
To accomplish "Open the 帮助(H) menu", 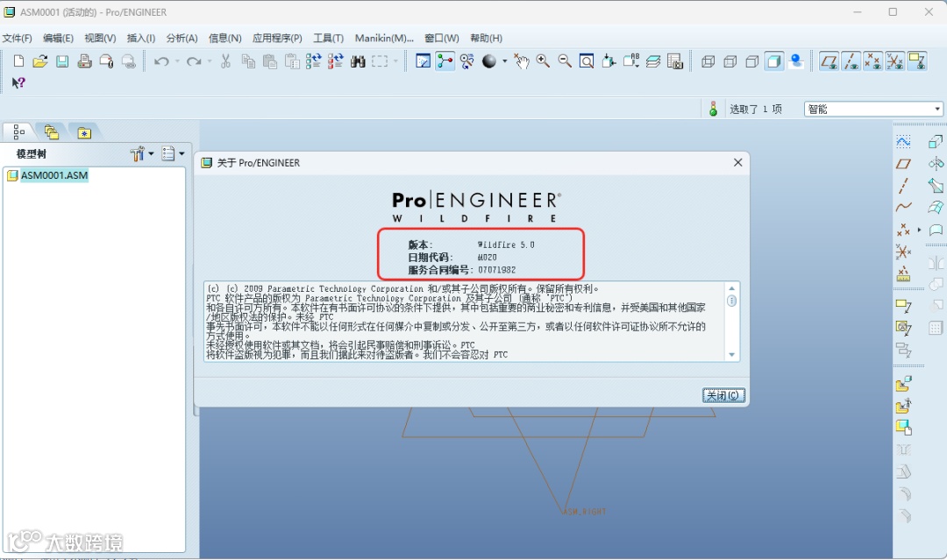I will click(x=486, y=38).
